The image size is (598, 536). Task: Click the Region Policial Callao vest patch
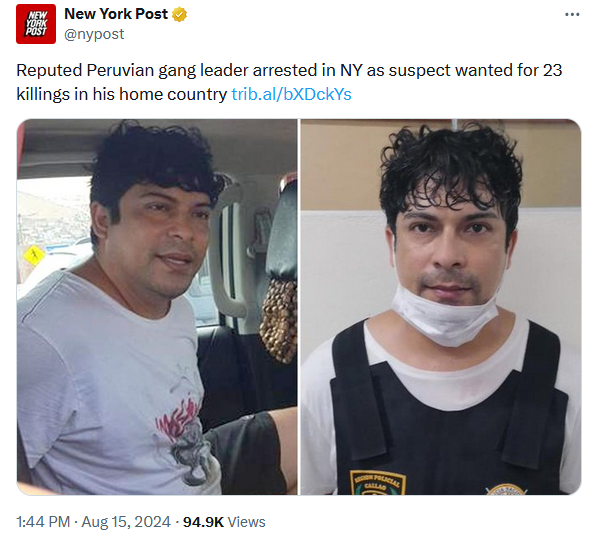pyautogui.click(x=378, y=483)
